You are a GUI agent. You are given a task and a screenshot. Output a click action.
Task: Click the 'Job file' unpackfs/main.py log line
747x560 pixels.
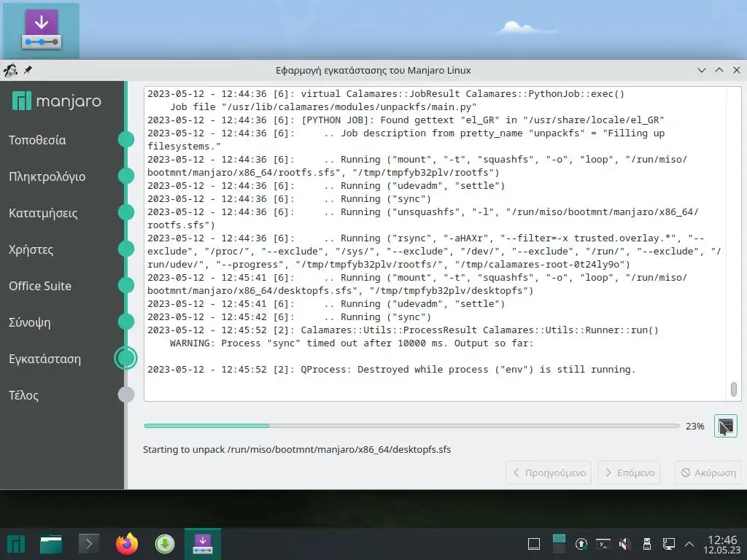[x=323, y=107]
